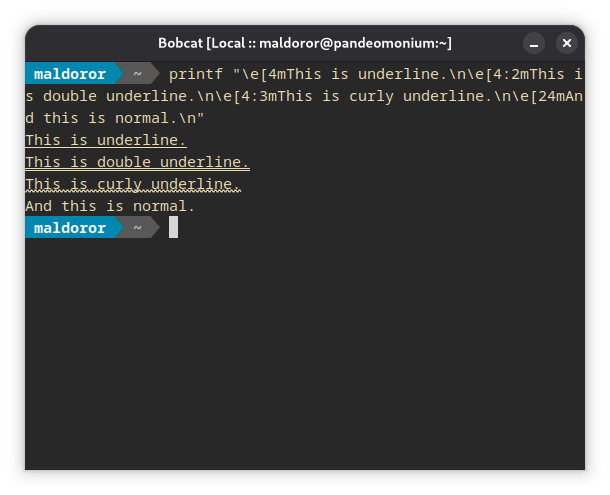Click the Bobcat window title text
Viewport: 610px width, 495px height.
click(x=305, y=43)
